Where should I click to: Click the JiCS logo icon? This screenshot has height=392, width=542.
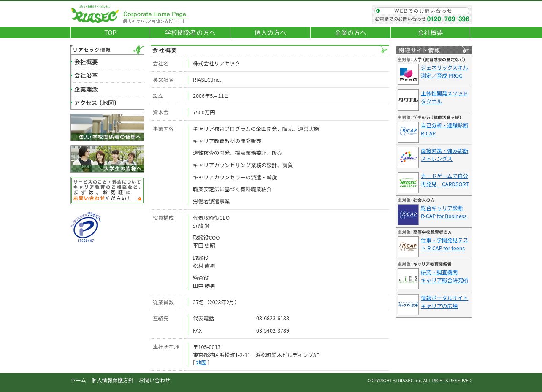click(408, 279)
